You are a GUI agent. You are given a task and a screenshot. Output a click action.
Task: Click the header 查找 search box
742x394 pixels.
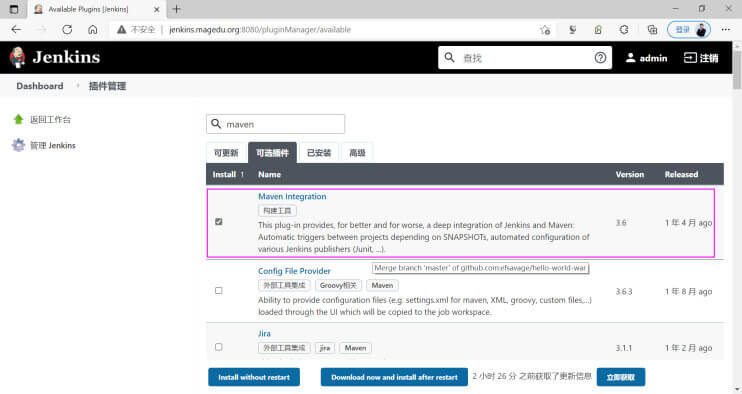click(525, 58)
